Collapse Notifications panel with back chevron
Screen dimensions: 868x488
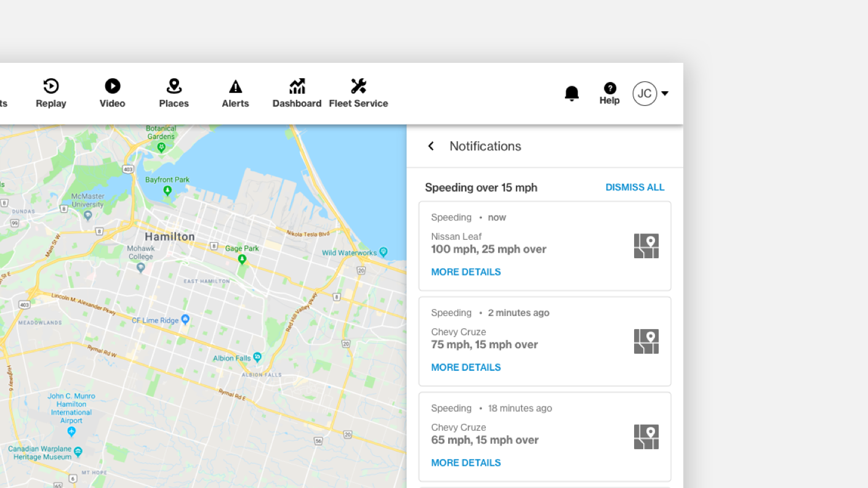[431, 146]
